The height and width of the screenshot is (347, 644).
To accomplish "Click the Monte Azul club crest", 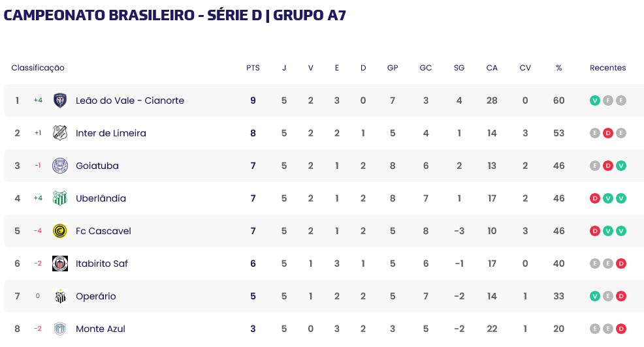I will (60, 329).
